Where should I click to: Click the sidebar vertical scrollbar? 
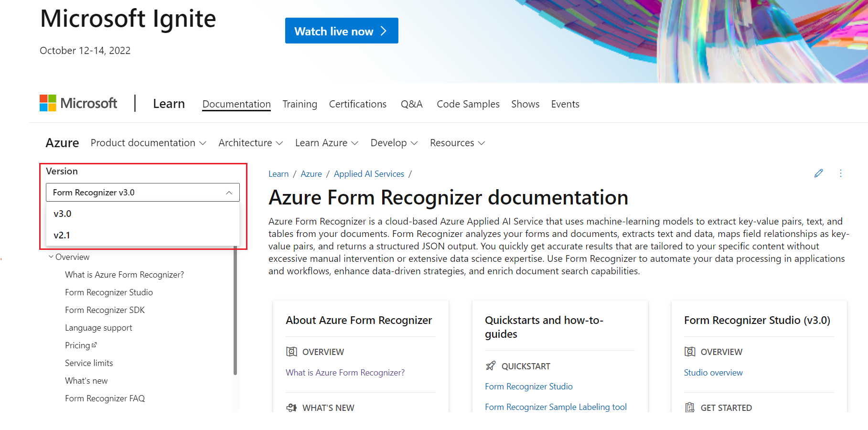(x=235, y=311)
